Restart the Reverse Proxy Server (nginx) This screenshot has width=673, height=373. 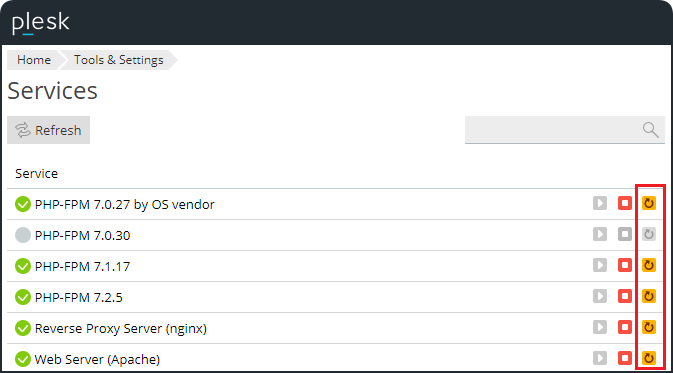click(x=649, y=327)
